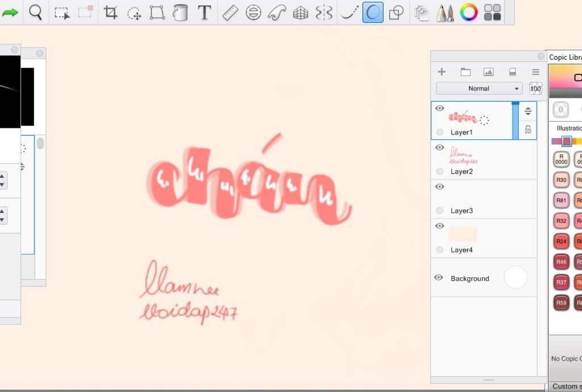This screenshot has height=392, width=582.
Task: Pick Copic color R37
Action: pos(561,282)
